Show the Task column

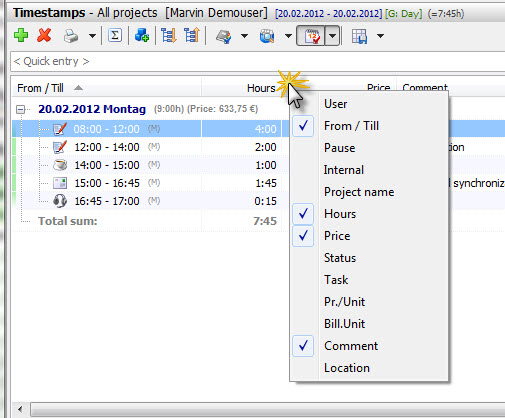tap(369, 280)
